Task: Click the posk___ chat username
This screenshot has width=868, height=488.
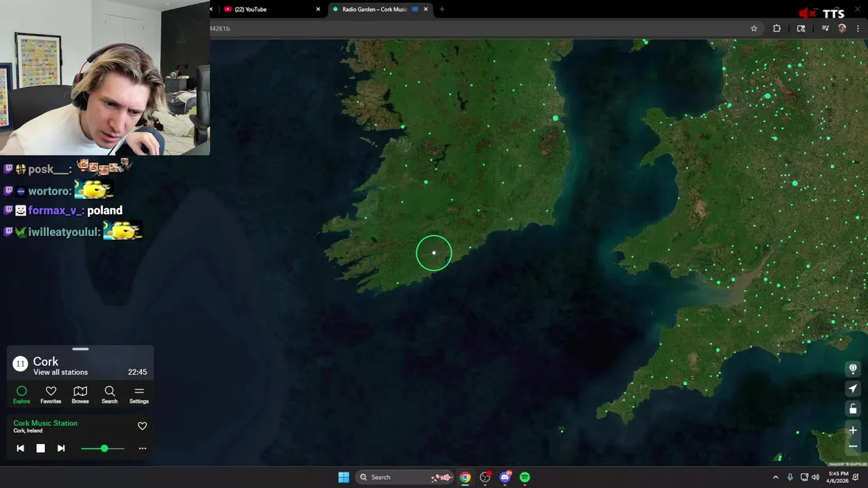Action: click(x=50, y=169)
